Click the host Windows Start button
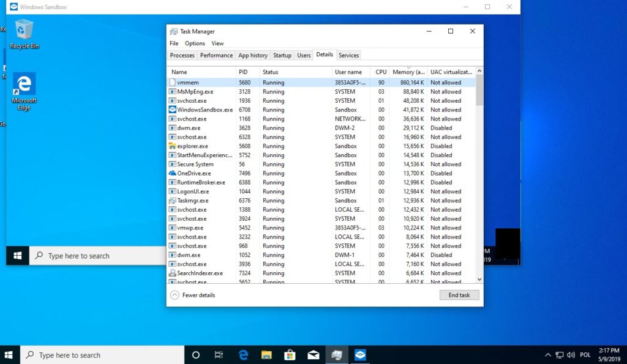This screenshot has width=627, height=364. click(x=9, y=355)
